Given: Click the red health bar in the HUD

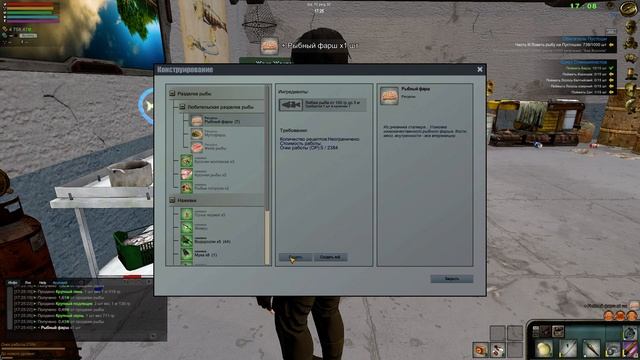Looking at the screenshot, I should click(x=31, y=4).
